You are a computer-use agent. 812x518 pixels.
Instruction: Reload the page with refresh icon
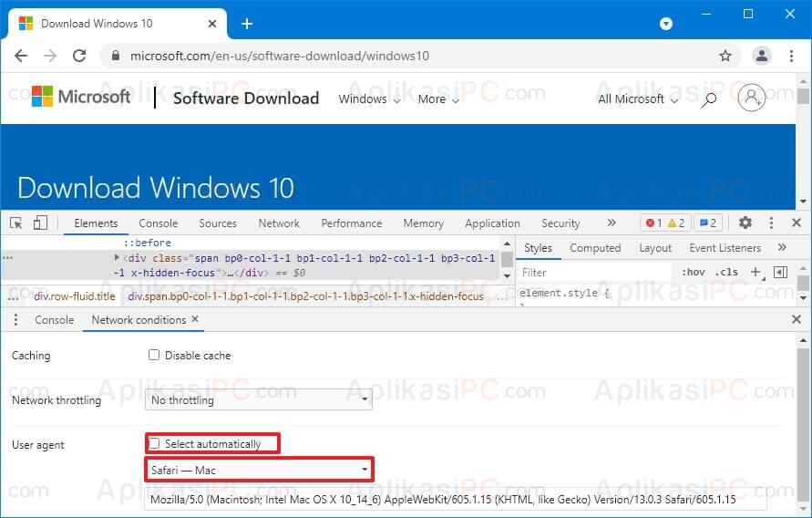click(x=79, y=56)
